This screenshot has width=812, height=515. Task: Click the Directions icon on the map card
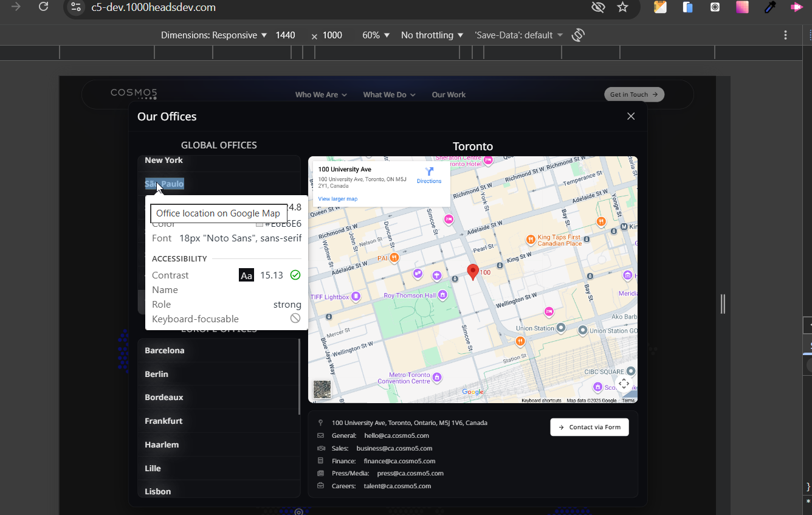[429, 172]
